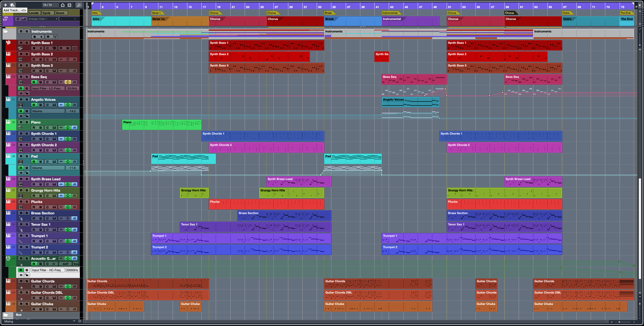Open the dropdown next to Arranger Chain 1
644x326 pixels.
pos(70,19)
